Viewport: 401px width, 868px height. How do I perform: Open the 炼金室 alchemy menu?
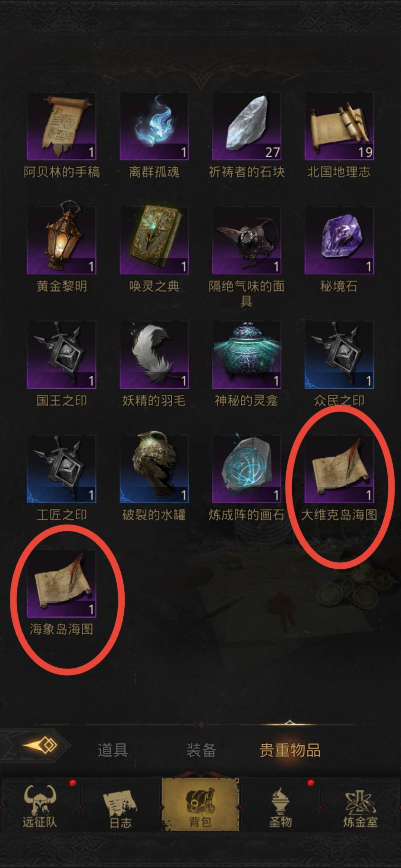[360, 807]
